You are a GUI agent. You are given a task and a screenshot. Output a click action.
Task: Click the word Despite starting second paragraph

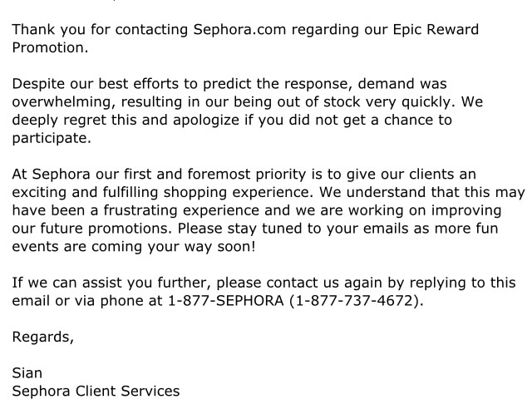38,84
